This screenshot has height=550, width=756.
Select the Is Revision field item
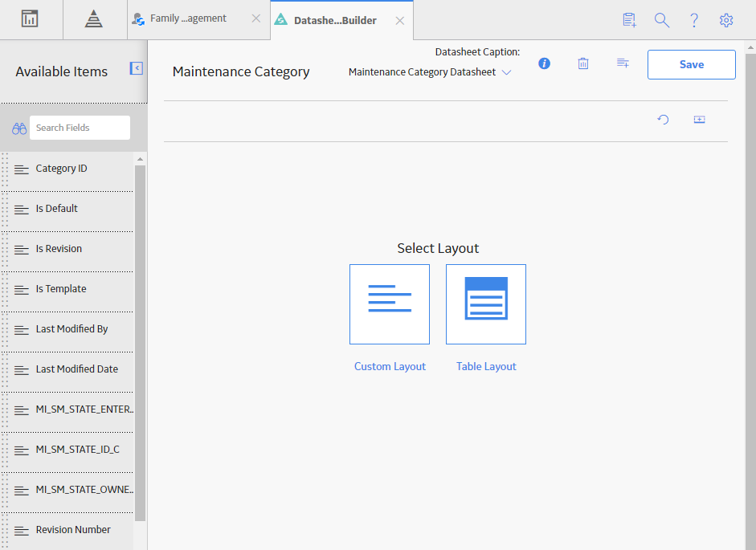(67, 251)
